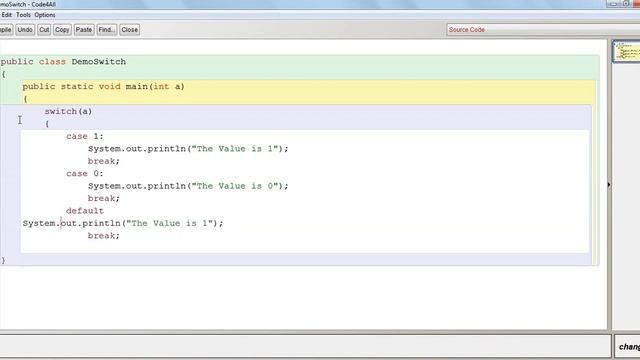Click the Close toolbar button
The image size is (640, 360).
pyautogui.click(x=129, y=30)
